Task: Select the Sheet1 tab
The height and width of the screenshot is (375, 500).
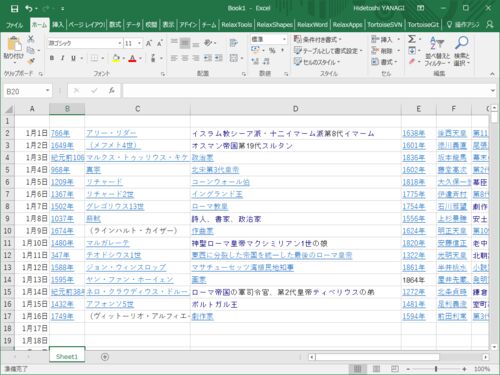Action: [x=67, y=357]
